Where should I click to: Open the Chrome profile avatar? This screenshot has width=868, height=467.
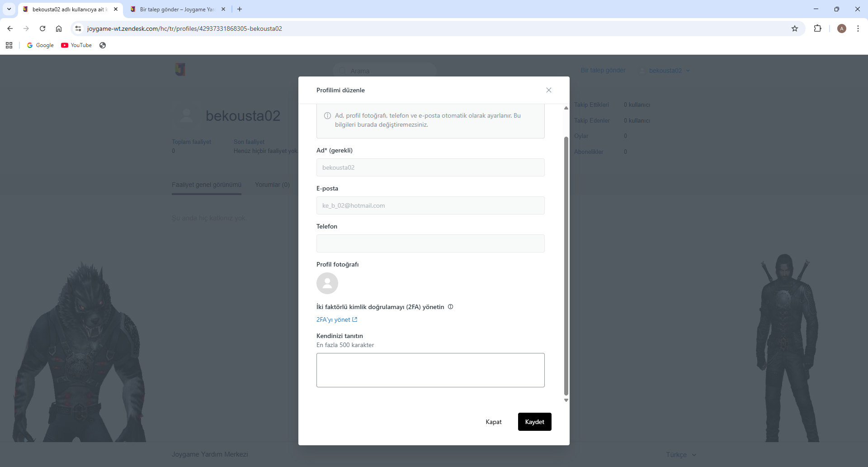point(842,29)
